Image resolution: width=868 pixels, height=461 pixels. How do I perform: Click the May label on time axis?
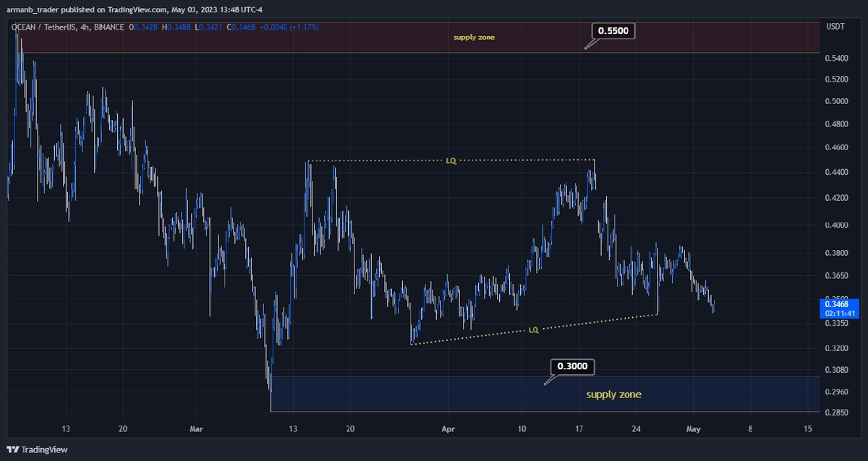pos(693,428)
